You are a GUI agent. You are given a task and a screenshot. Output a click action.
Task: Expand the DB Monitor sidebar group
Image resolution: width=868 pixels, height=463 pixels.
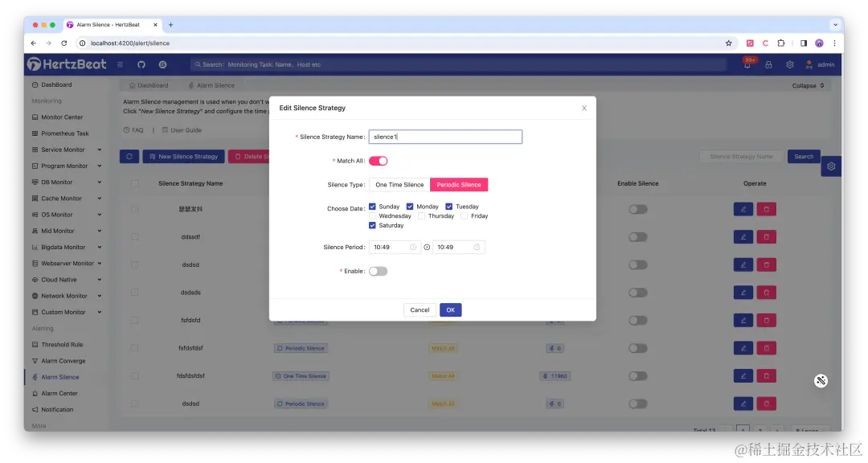67,182
